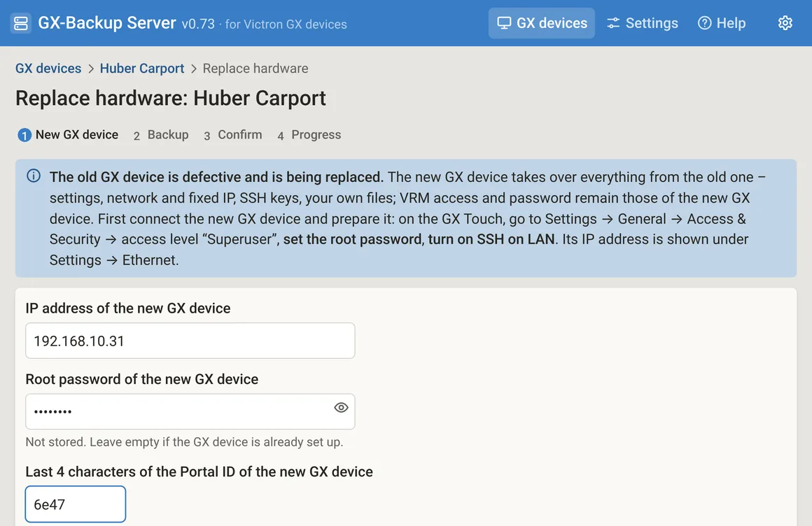Select step 3 Confirm
The image size is (812, 526).
coord(232,134)
